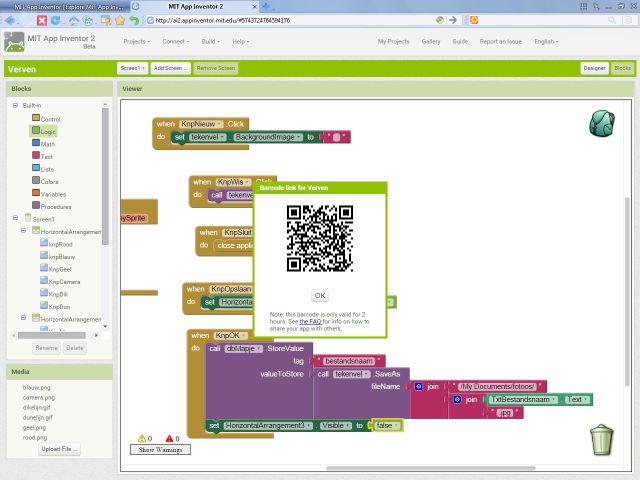Viewport: 640px width, 480px height.
Task: Select the Control blocks category
Action: [46, 119]
